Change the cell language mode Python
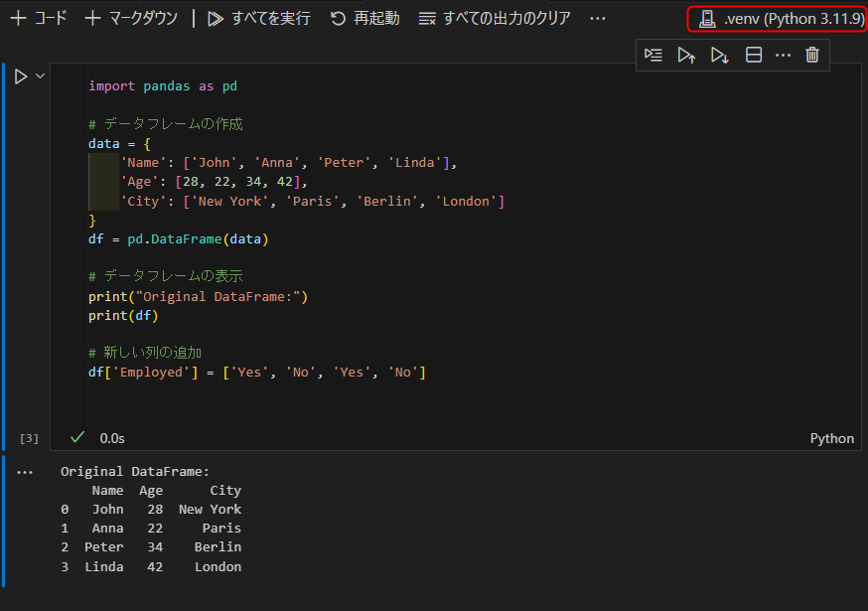Image resolution: width=868 pixels, height=611 pixels. [x=831, y=438]
